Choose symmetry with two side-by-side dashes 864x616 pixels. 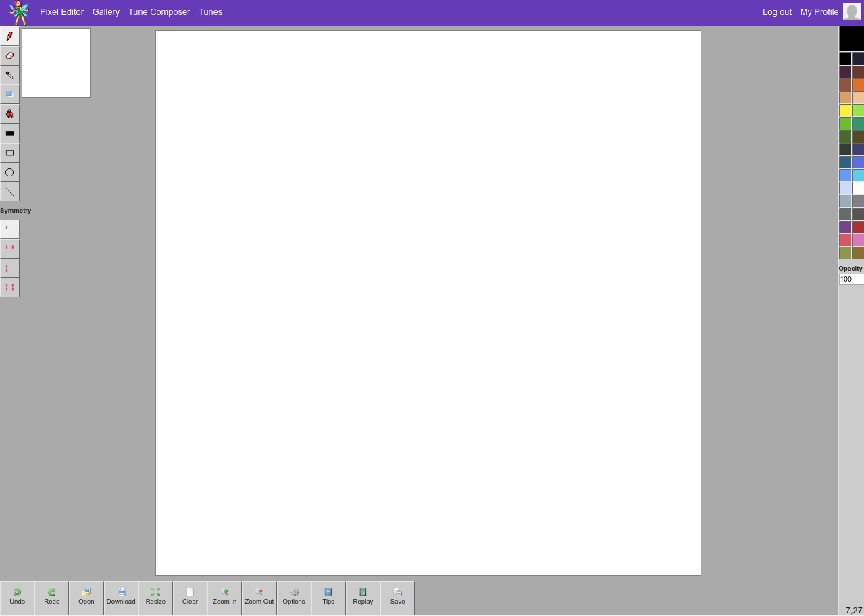(x=9, y=248)
